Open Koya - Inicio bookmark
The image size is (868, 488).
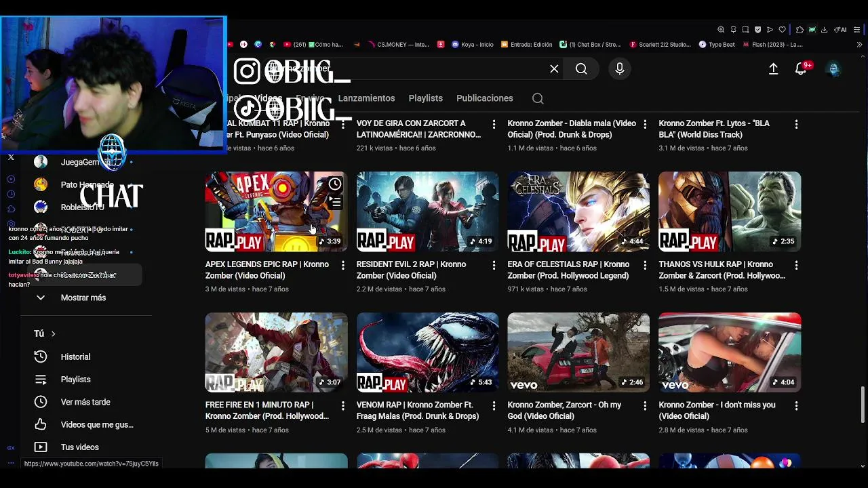pos(473,45)
